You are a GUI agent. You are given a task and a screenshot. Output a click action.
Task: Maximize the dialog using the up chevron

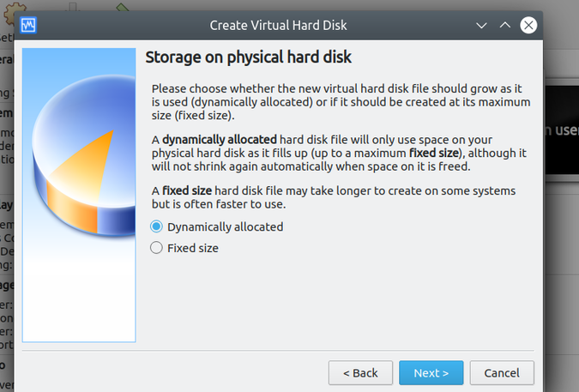tap(505, 25)
